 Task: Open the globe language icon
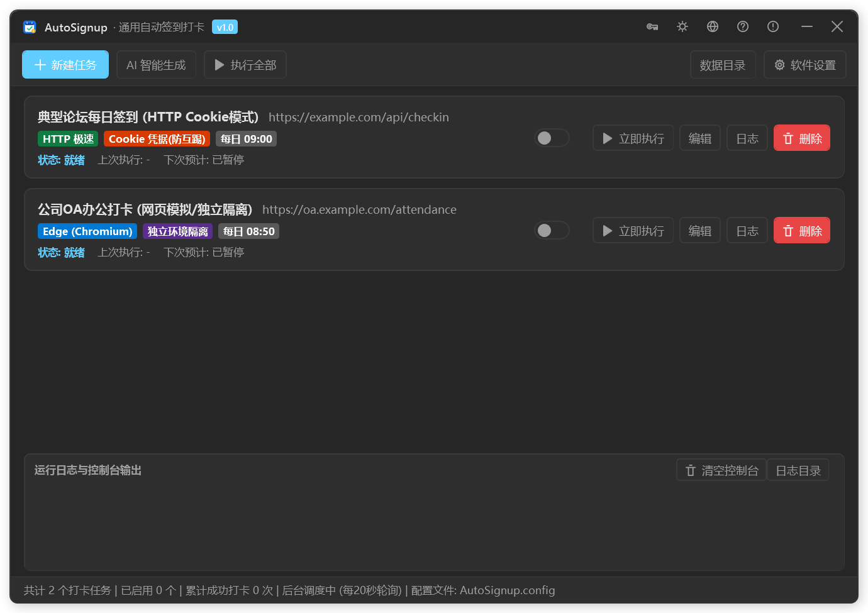point(713,26)
